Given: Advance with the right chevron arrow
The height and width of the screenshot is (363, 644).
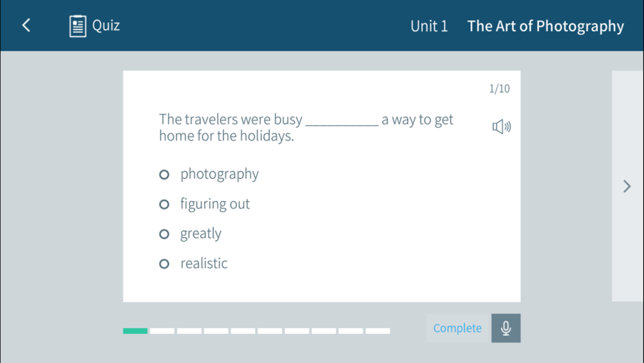Looking at the screenshot, I should click(627, 186).
